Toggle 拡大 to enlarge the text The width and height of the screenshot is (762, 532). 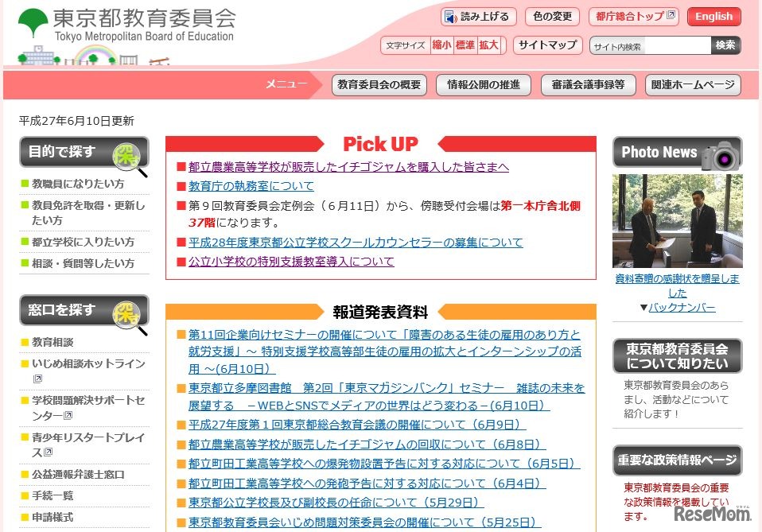tap(489, 45)
